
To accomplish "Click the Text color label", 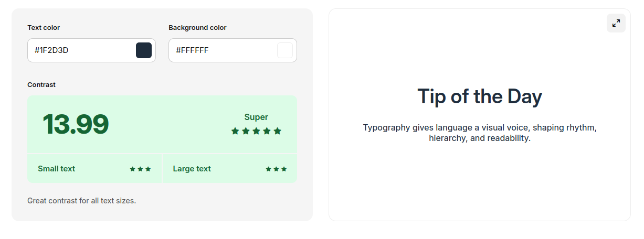I will 44,27.
